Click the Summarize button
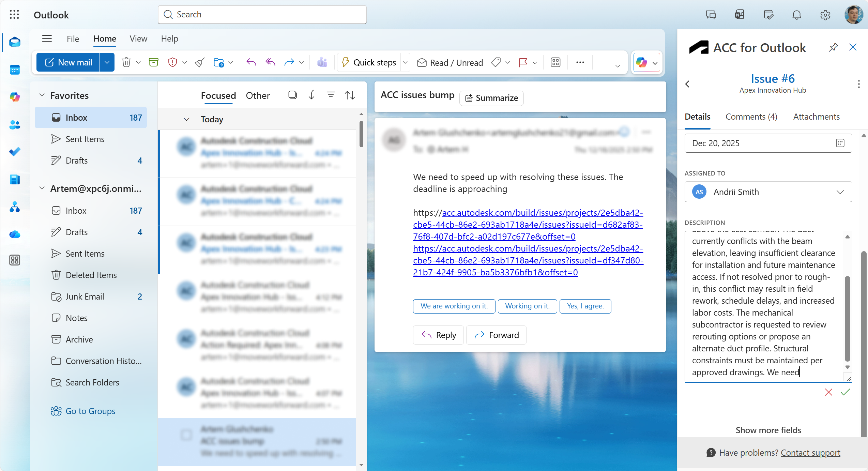 pos(491,98)
